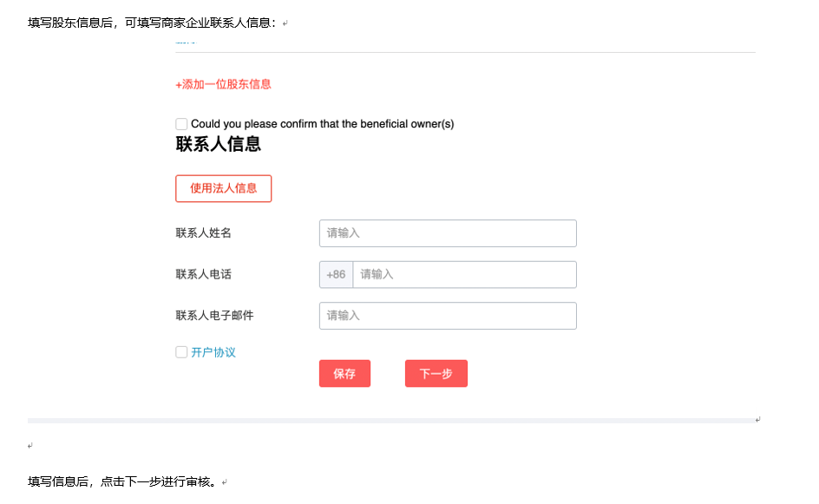
Task: Click the '联系人电子邮件' field label
Action: tap(214, 315)
